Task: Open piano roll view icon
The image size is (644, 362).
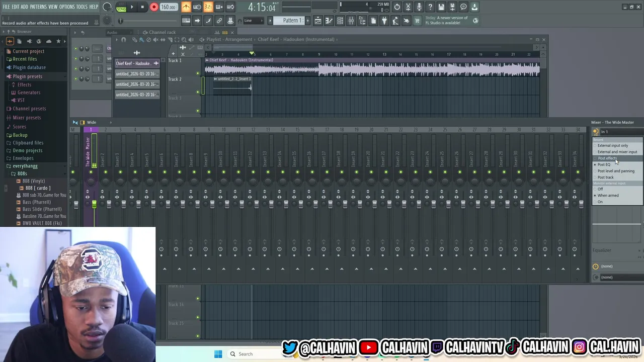Action: click(329, 21)
